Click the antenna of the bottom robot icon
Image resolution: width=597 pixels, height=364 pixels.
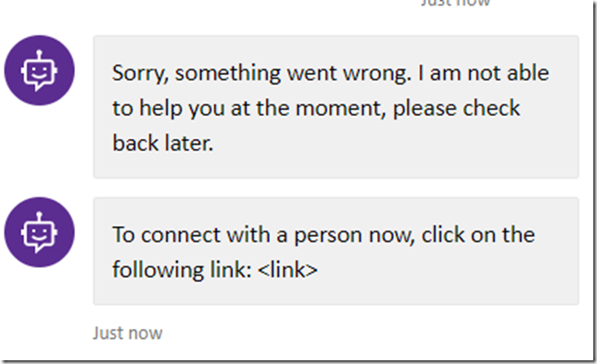coord(39,217)
